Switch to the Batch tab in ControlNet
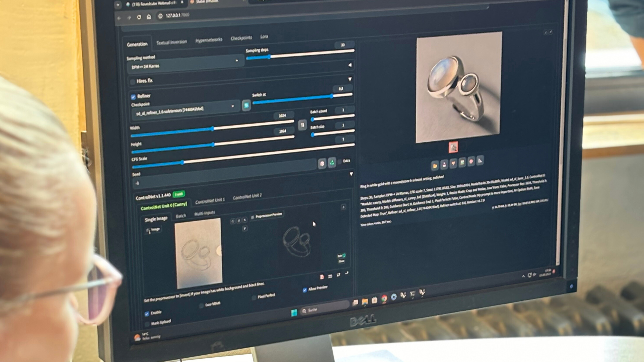The image size is (644, 362). [181, 216]
